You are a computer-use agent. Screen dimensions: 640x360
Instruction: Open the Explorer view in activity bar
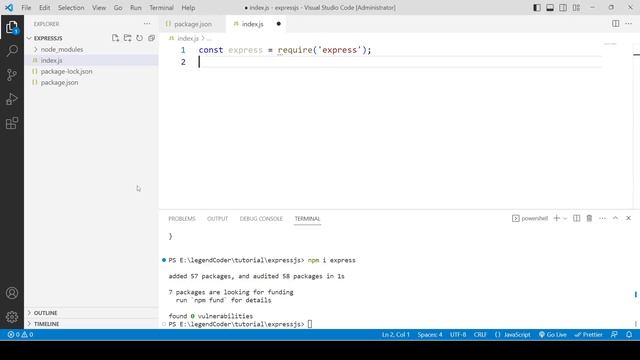(x=12, y=27)
